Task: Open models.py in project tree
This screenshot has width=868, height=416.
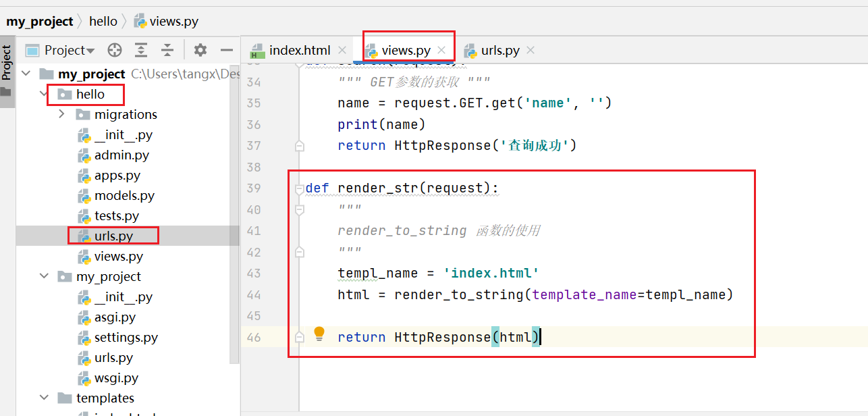Action: coord(124,195)
